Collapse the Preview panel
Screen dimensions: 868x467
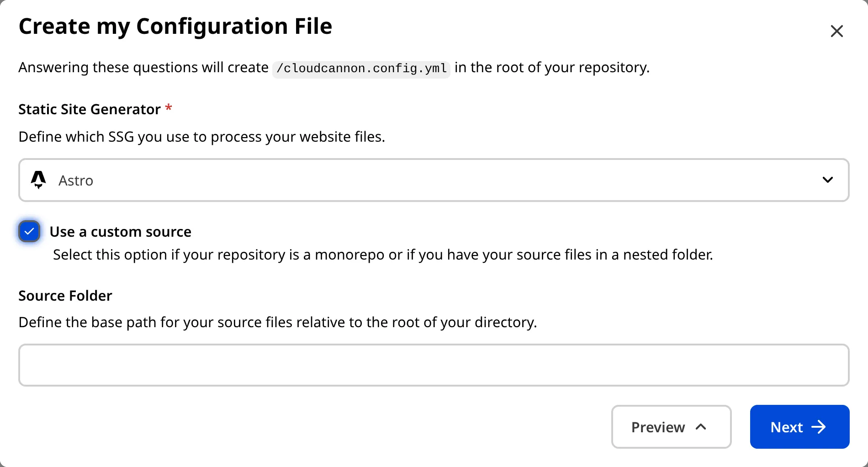click(671, 427)
